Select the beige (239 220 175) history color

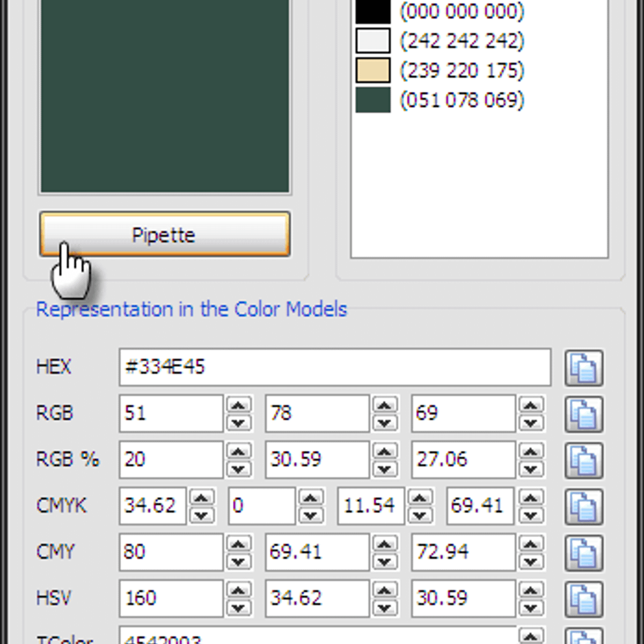(373, 71)
